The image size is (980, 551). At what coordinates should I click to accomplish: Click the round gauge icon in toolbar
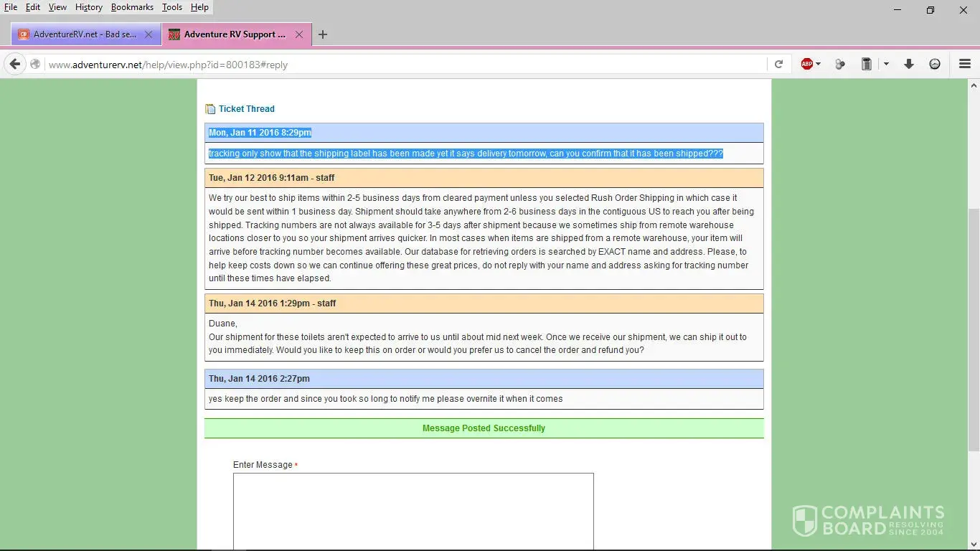pyautogui.click(x=935, y=65)
